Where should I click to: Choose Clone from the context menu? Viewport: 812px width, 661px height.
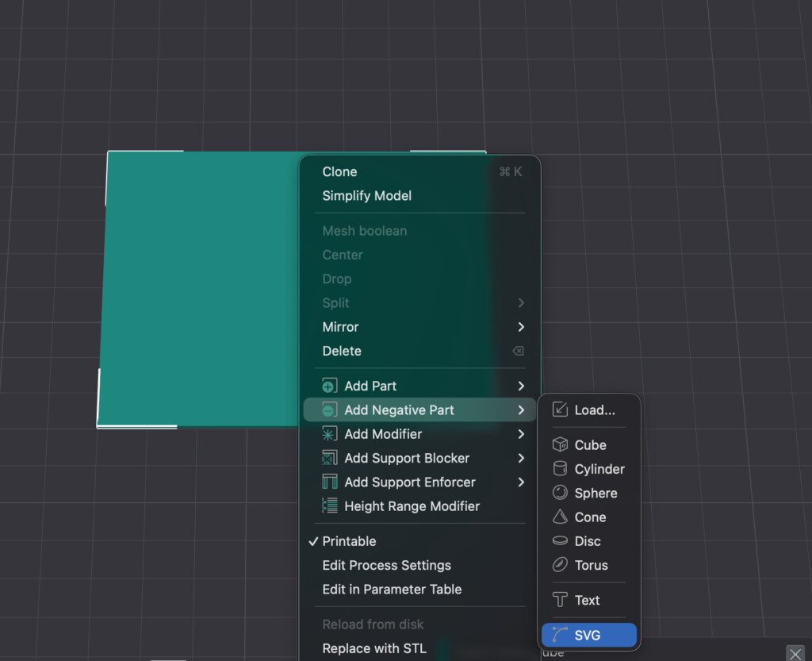(x=339, y=171)
